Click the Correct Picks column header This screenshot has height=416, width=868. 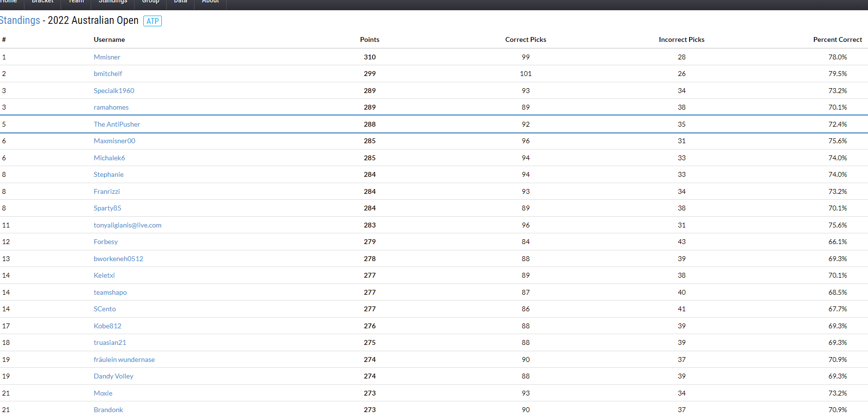click(525, 39)
